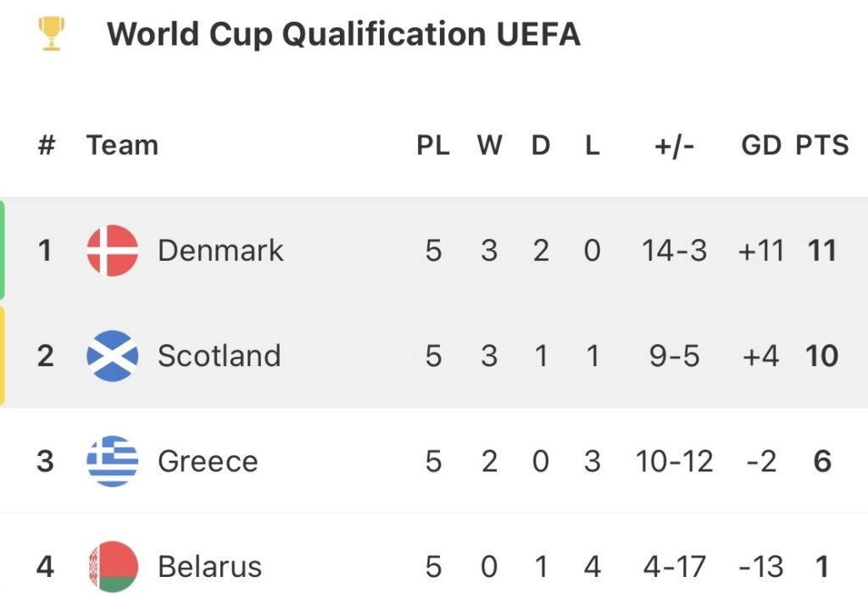Click the green qualification indicator bar
The width and height of the screenshot is (868, 616).
click(x=3, y=250)
